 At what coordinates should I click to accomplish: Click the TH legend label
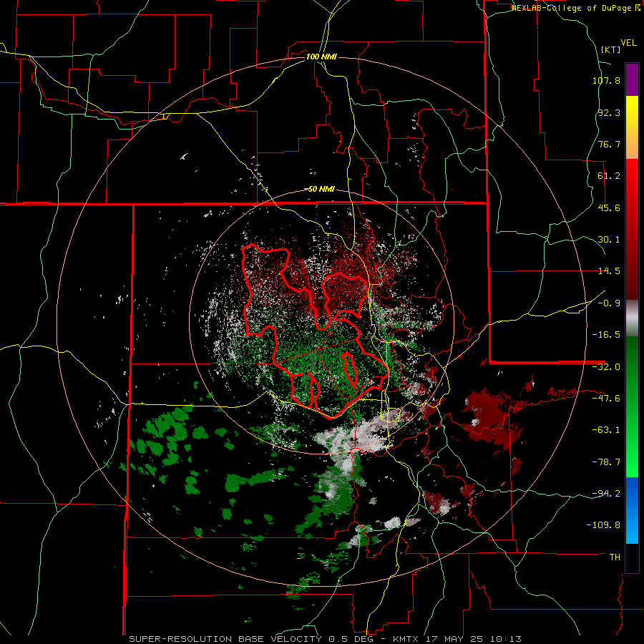pos(615,557)
